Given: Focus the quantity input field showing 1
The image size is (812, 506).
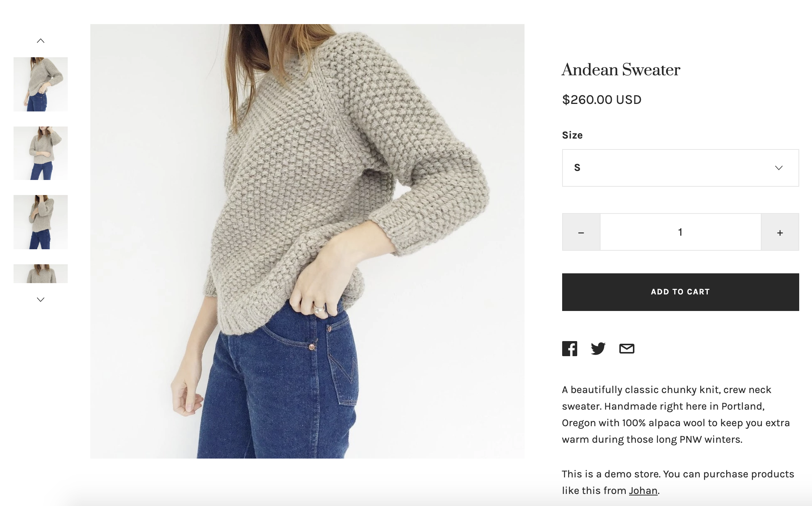Looking at the screenshot, I should coord(680,232).
